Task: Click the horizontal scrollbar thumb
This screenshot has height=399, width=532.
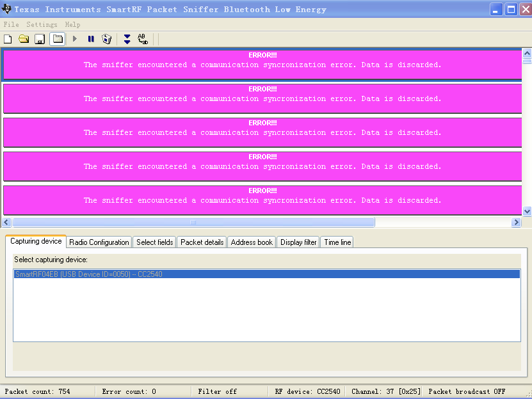Action: 193,223
